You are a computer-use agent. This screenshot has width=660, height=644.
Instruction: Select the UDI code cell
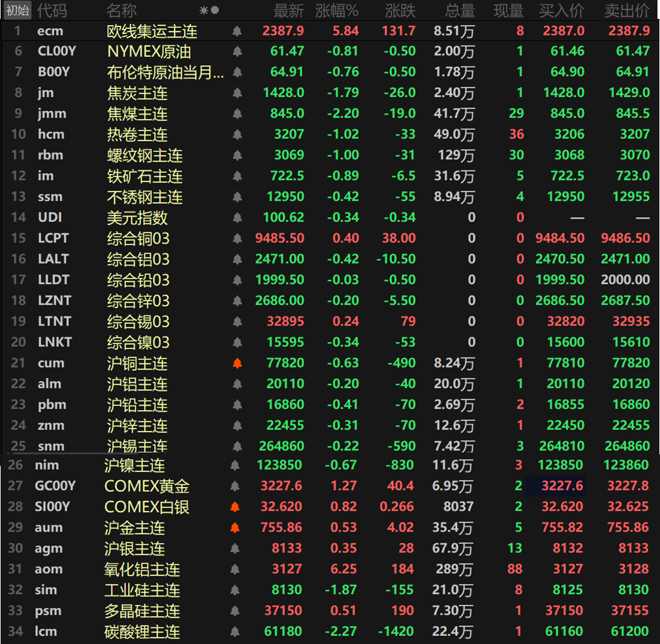(x=50, y=217)
